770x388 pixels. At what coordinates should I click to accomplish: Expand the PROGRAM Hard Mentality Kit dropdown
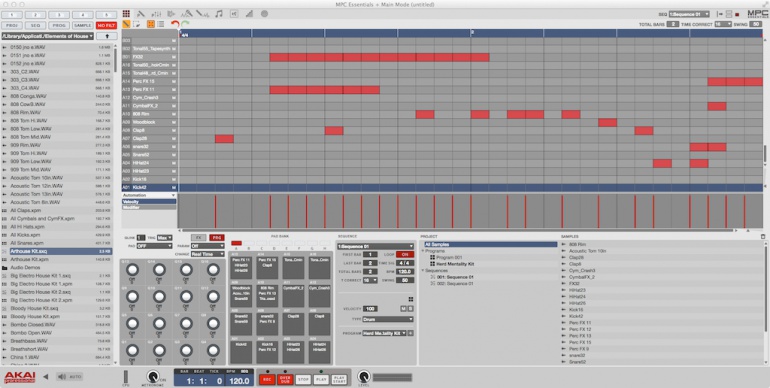pyautogui.click(x=385, y=333)
